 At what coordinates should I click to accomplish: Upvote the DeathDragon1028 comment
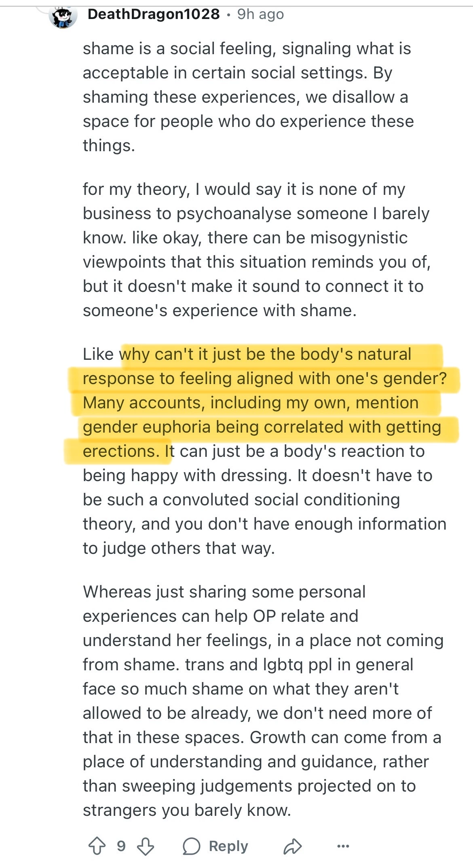pos(97,846)
